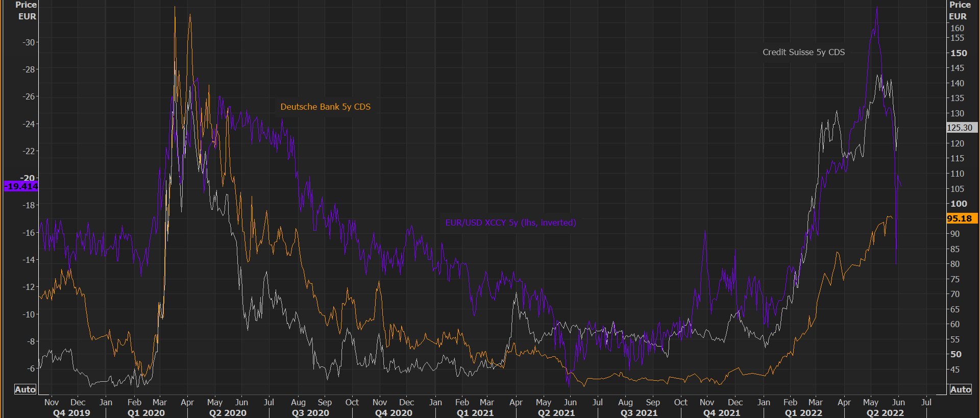
Task: Click the left Auto scale button
Action: pos(25,389)
